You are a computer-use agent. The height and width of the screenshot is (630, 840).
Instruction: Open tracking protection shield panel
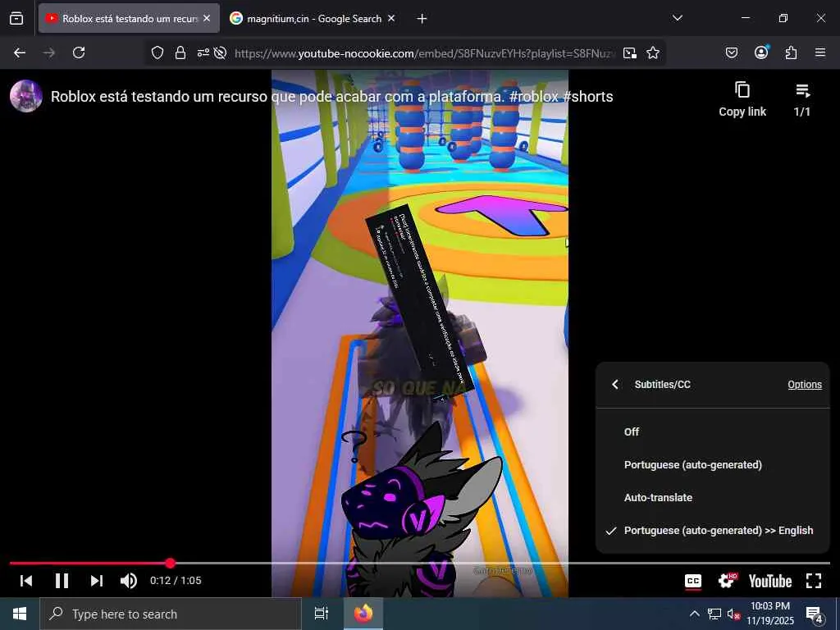[157, 52]
